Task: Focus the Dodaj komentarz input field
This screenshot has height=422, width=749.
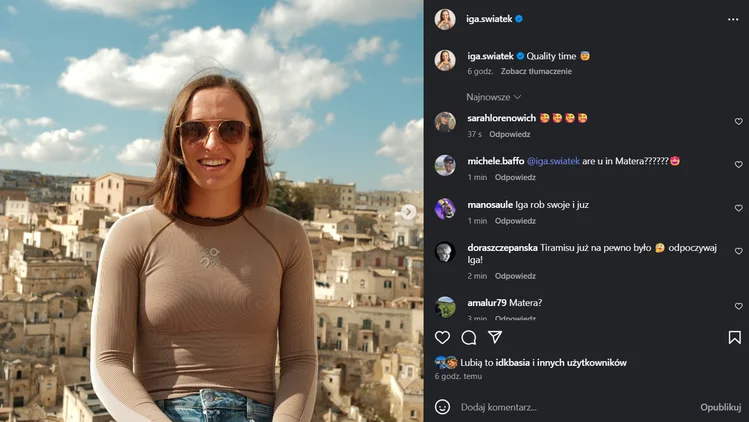Action: point(570,407)
